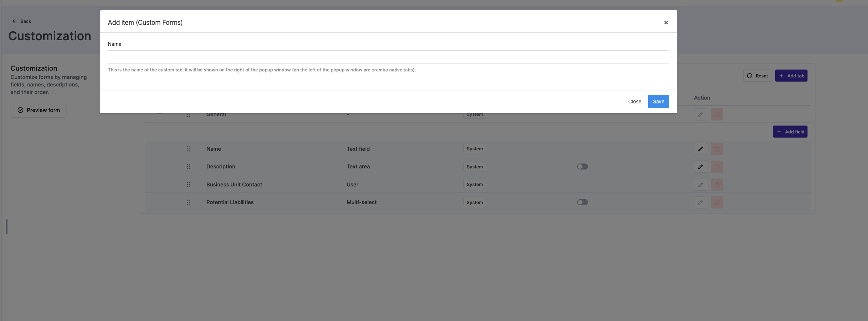Click drag handle for Name row
The height and width of the screenshot is (321, 868).
point(188,149)
